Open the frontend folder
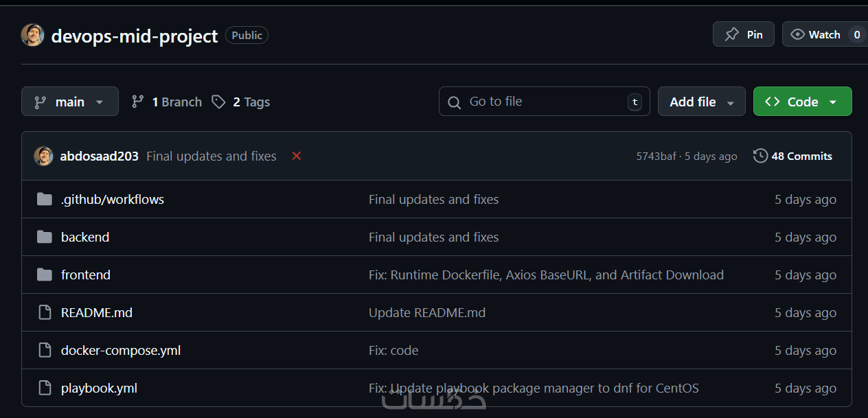Screen dimensions: 868x418 (x=86, y=275)
